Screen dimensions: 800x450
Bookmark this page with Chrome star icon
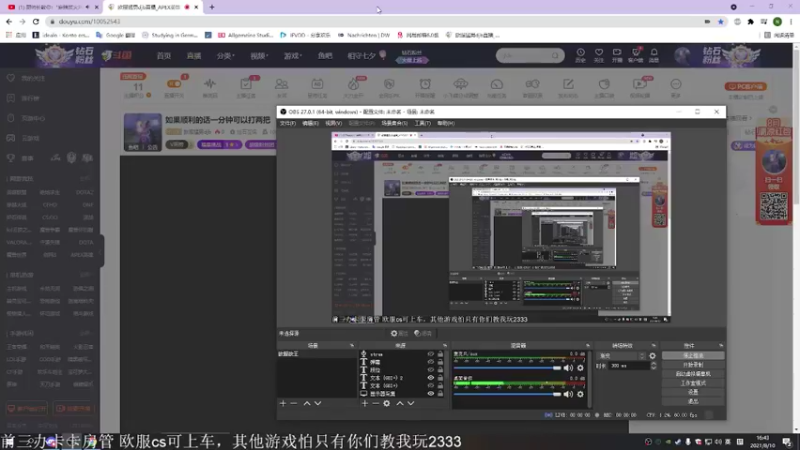720,21
